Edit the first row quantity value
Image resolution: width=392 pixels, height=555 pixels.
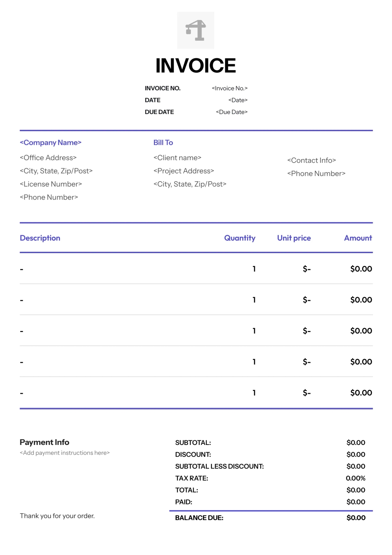[x=254, y=269]
